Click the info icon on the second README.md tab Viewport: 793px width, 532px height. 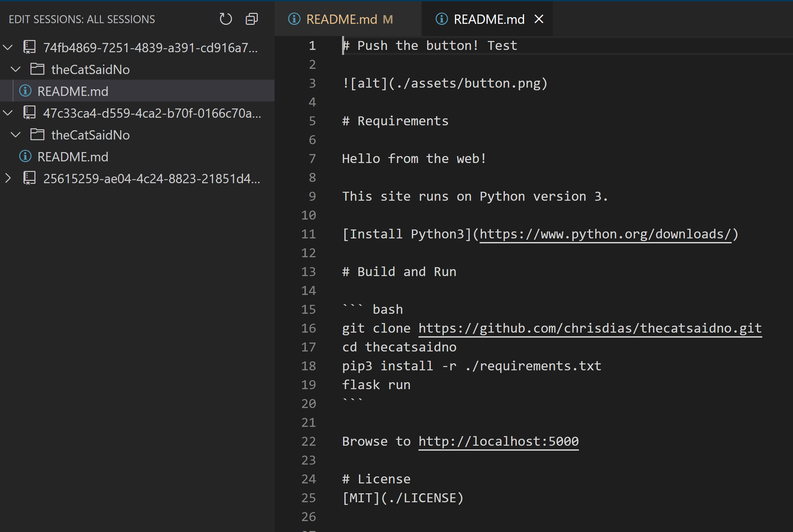click(x=441, y=19)
